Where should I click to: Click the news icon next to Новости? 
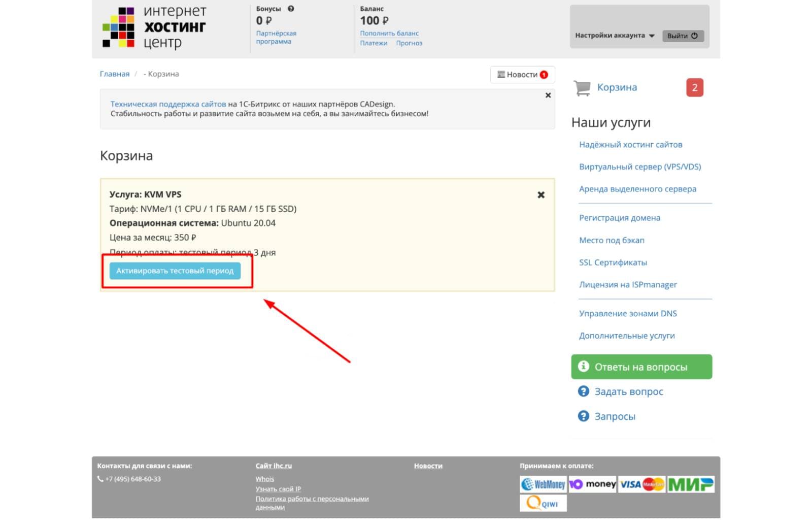tap(501, 75)
